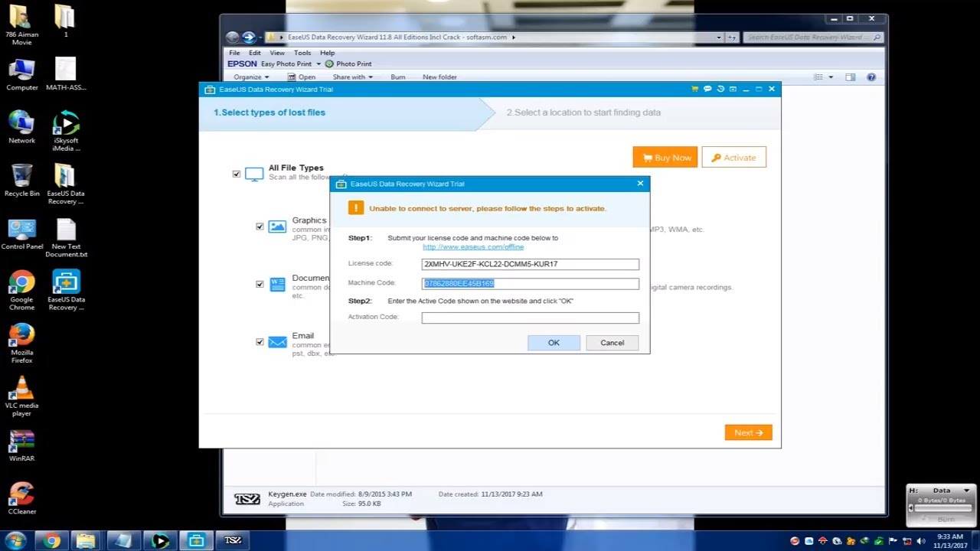
Task: Open the Tools menu in Explorer
Action: coord(302,53)
